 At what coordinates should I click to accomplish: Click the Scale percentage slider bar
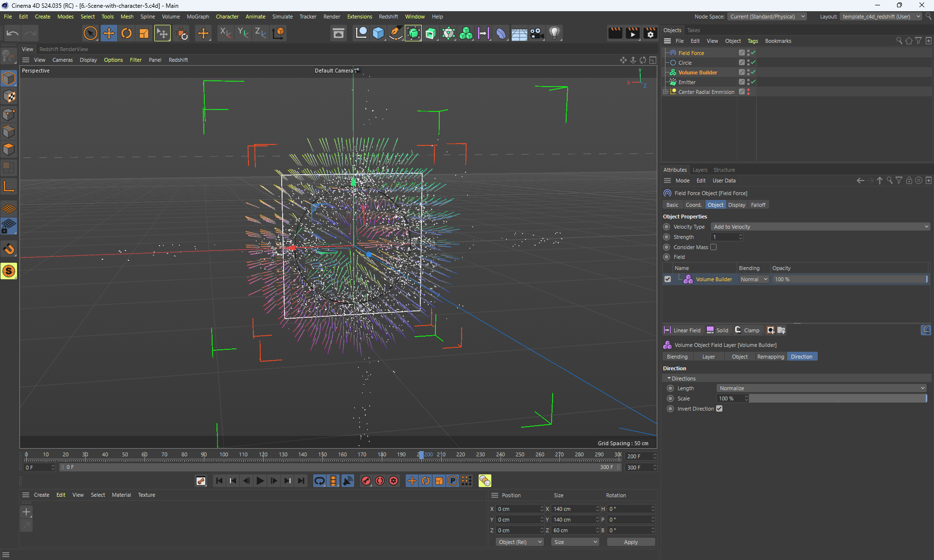[x=837, y=398]
